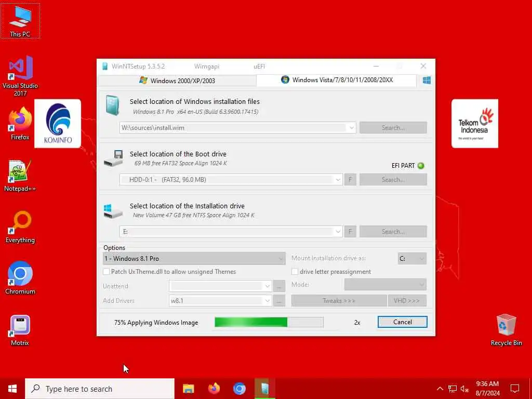532x399 pixels.
Task: Click the Installation drive Windows icon
Action: [x=113, y=211]
